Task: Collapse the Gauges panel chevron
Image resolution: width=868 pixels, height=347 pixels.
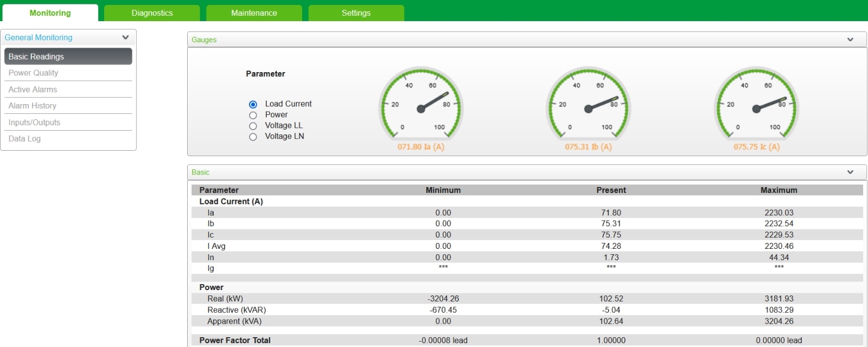Action: pyautogui.click(x=850, y=40)
